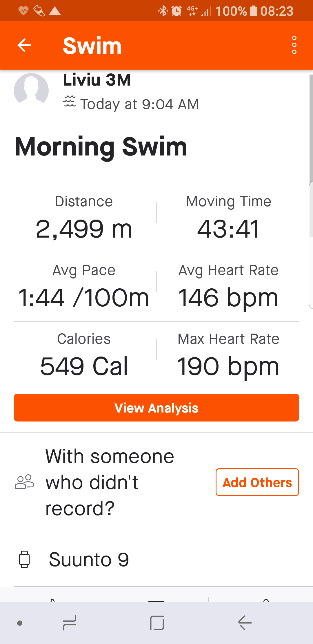313x644 pixels.
Task: Tap the Morning Swim activity title
Action: (101, 147)
